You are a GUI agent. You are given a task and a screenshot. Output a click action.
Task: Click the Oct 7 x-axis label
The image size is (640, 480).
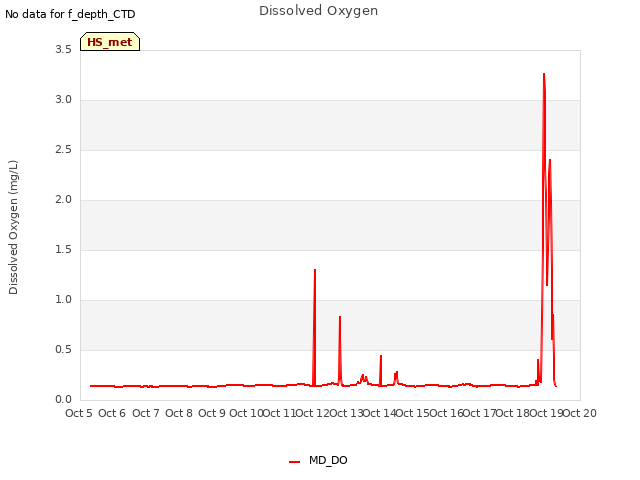coord(145,413)
